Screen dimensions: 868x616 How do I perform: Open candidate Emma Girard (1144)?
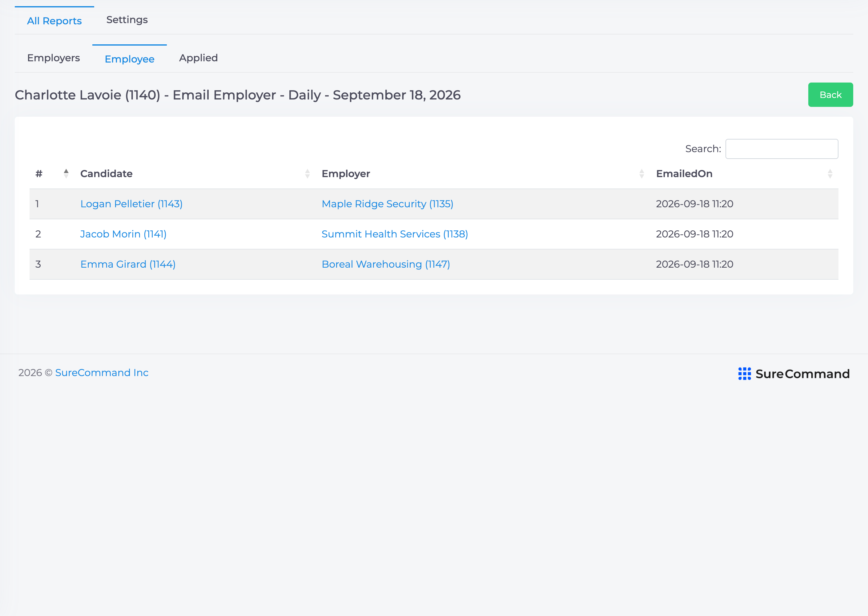click(x=128, y=264)
